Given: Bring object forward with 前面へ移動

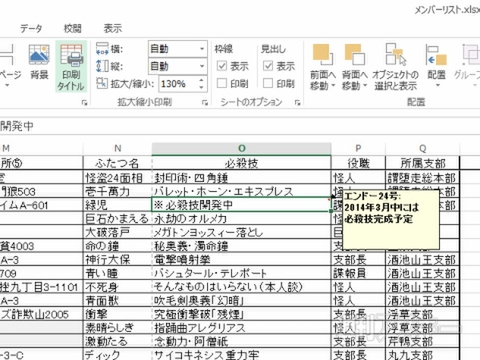Looking at the screenshot, I should pos(322,67).
